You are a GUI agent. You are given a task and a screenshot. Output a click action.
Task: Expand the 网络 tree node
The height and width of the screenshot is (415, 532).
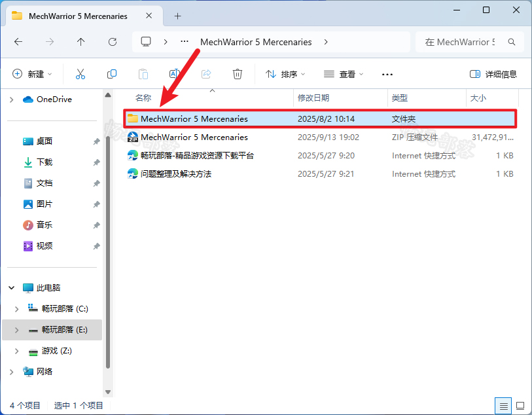click(x=12, y=372)
